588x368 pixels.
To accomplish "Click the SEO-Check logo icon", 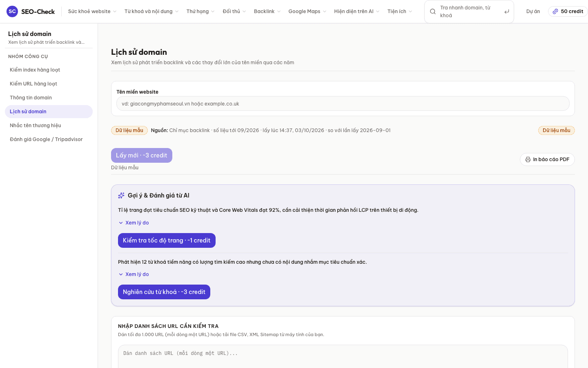I will click(12, 11).
